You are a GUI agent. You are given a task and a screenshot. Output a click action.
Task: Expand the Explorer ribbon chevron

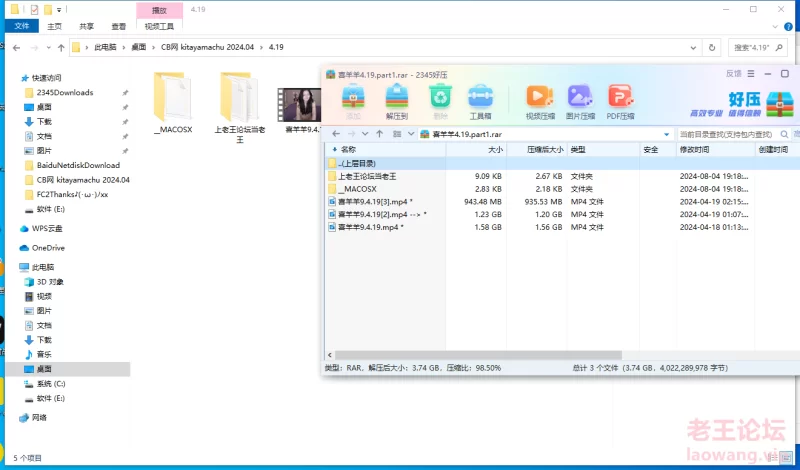point(776,27)
